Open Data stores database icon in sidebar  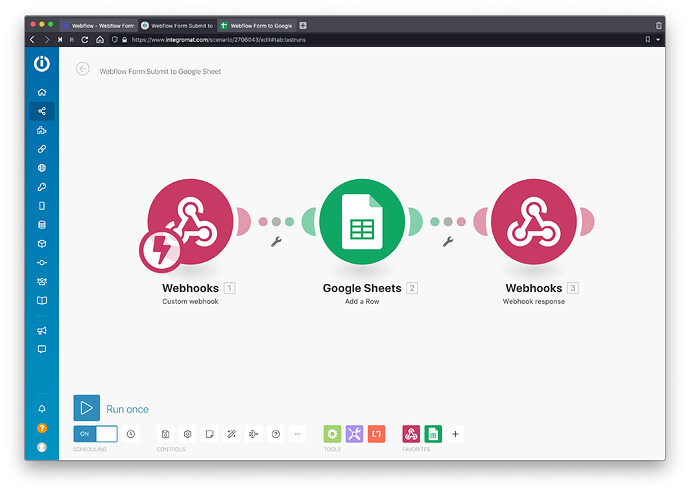pos(42,225)
